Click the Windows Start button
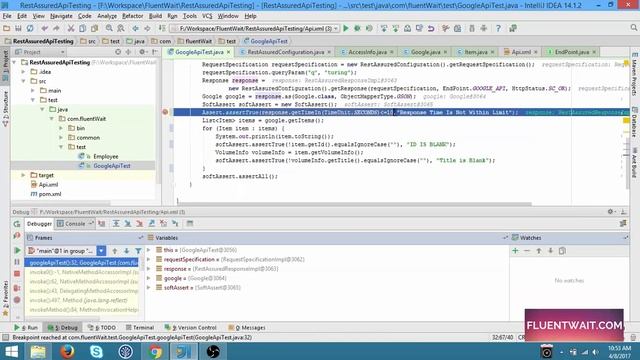Viewport: 640px width, 360px height. tap(11, 351)
